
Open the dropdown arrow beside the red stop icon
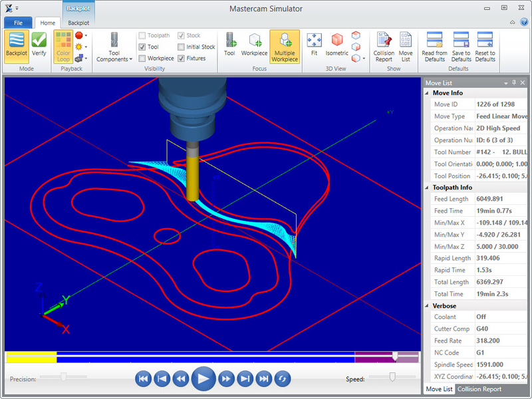(x=86, y=35)
